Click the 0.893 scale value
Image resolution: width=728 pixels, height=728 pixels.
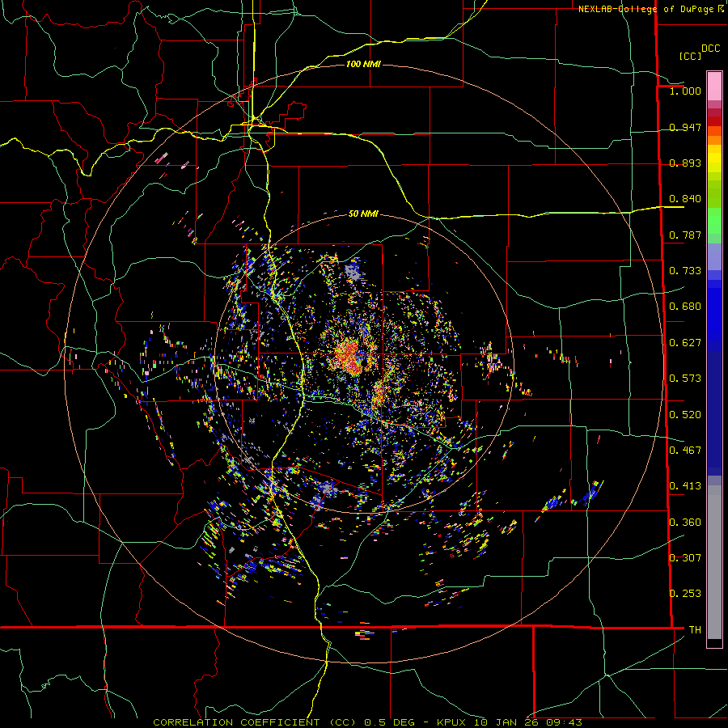pos(685,163)
